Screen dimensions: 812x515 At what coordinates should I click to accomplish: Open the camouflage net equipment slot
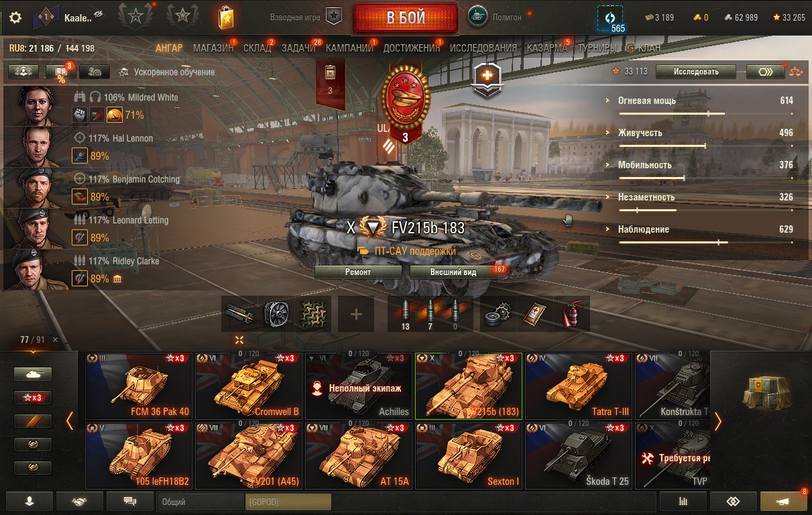click(313, 314)
